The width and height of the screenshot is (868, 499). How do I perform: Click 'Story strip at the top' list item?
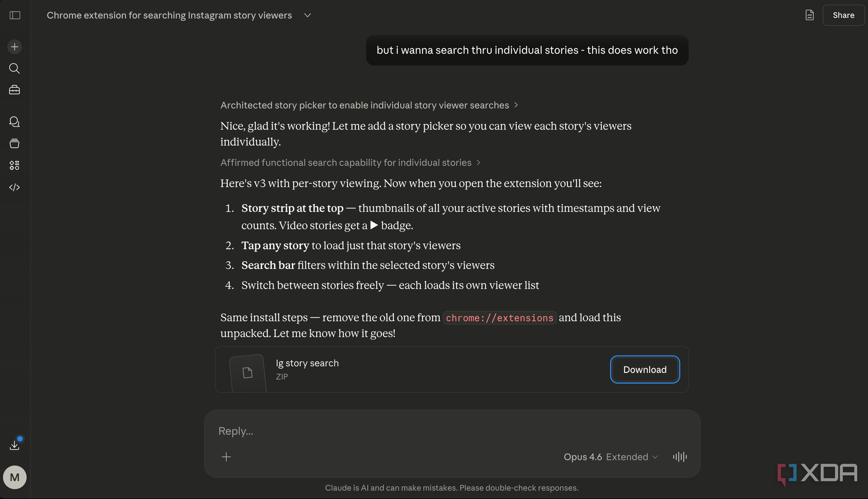coord(451,217)
